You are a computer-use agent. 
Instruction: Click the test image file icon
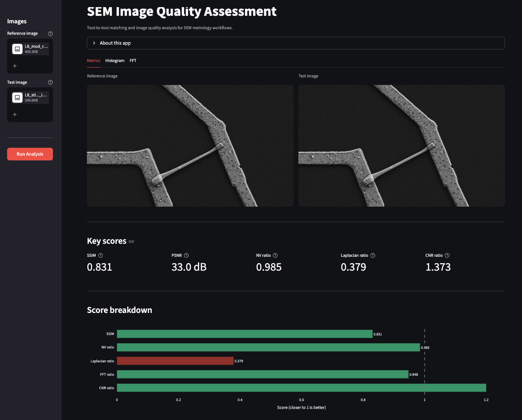17,97
